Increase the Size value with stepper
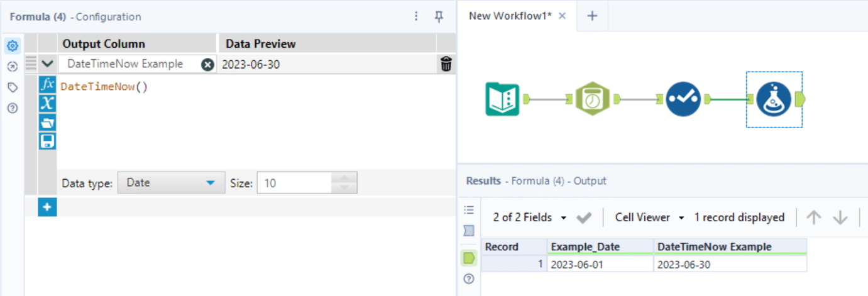This screenshot has width=868, height=296. [344, 178]
